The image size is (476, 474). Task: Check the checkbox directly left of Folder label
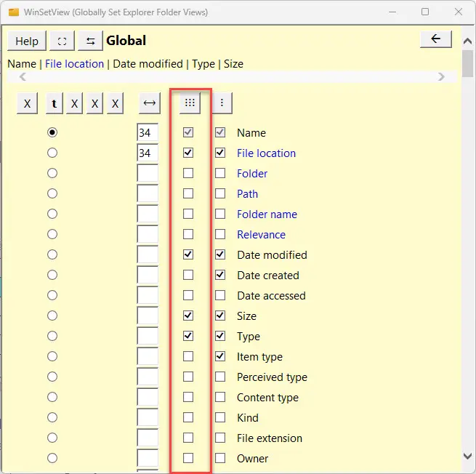220,173
